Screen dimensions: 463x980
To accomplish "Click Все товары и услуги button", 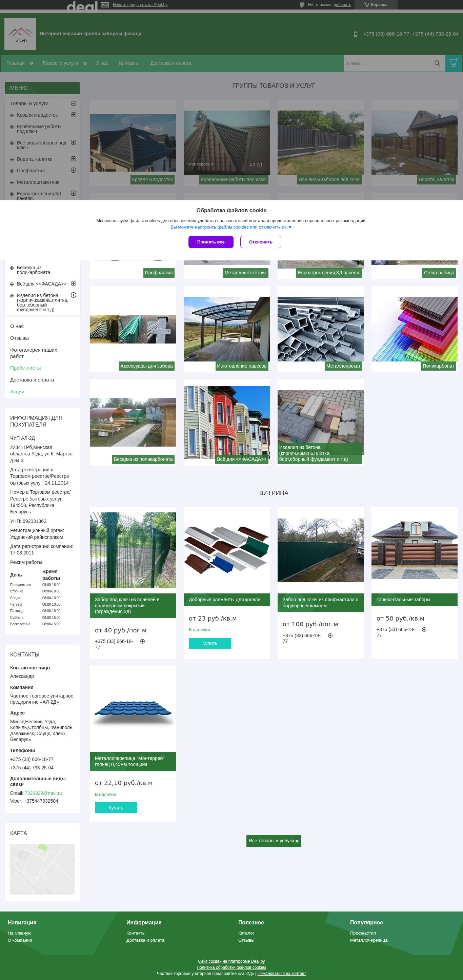I will 274,841.
